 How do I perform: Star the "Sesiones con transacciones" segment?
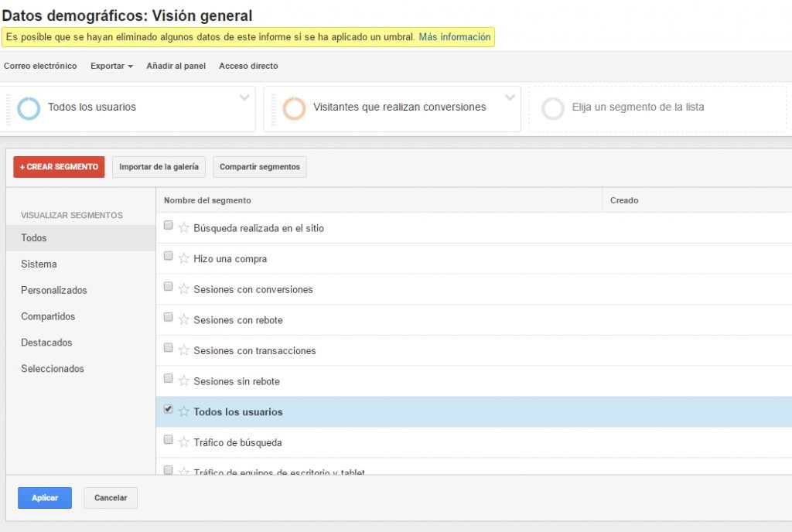[184, 350]
